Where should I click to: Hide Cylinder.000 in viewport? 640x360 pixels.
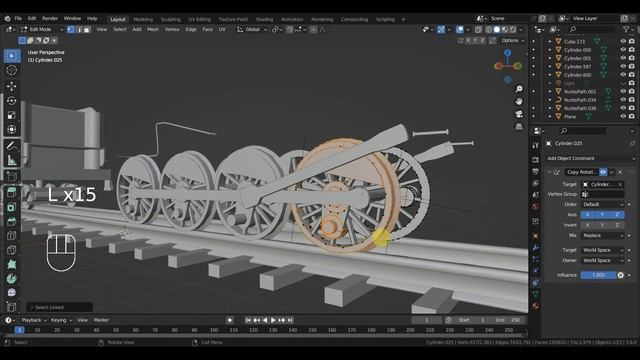point(623,50)
